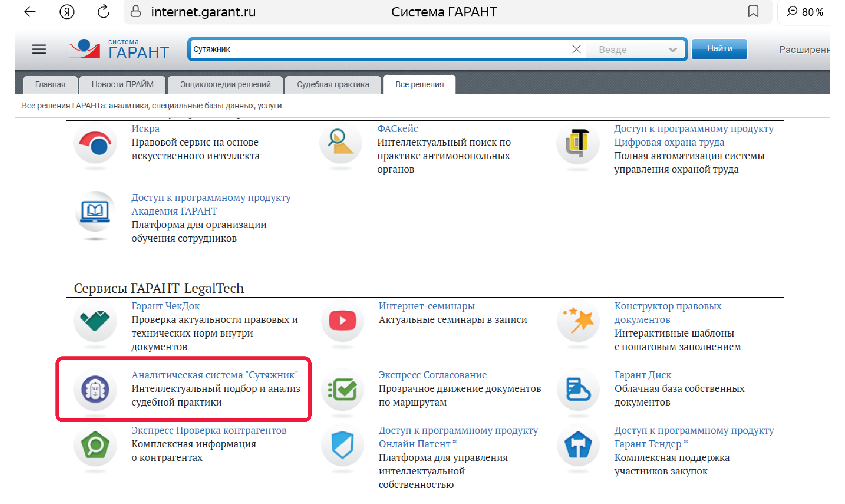Viewport: 845px width, 504px height.
Task: Click the text "Правовой сервис на основе искусственного интеллекта"
Action: (x=196, y=149)
